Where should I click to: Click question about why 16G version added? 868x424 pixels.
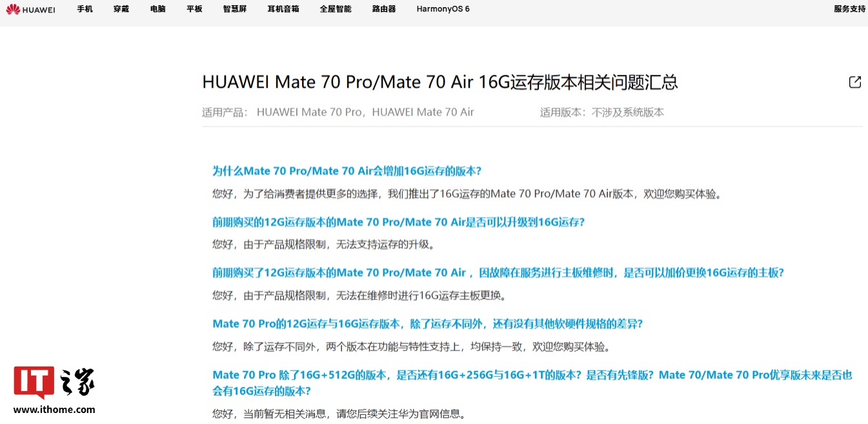(x=347, y=171)
